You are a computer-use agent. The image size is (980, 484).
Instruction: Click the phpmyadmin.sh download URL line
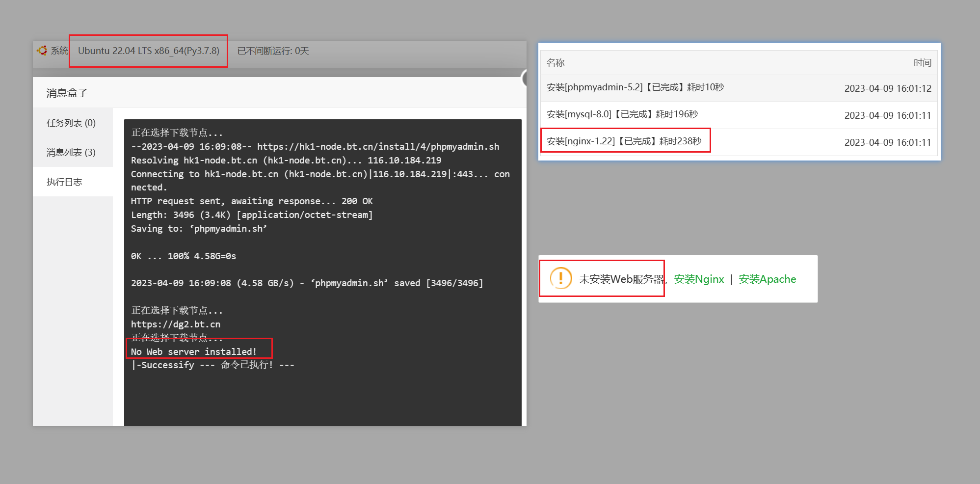point(315,146)
